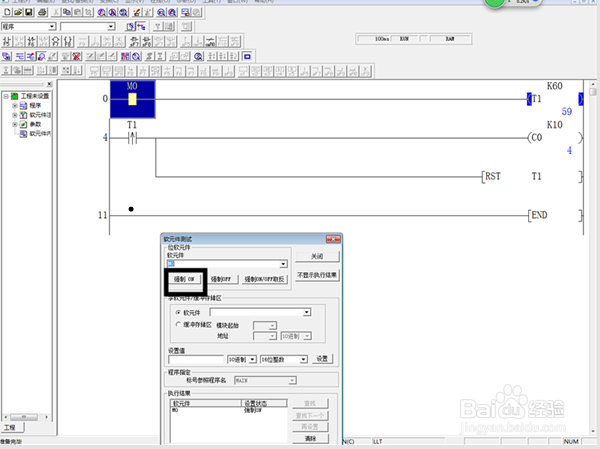Click 强制 ON button
This screenshot has height=449, width=600.
pyautogui.click(x=184, y=279)
